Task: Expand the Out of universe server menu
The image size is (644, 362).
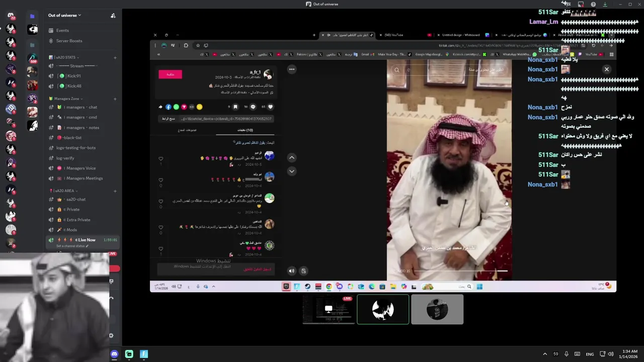Action: [x=64, y=15]
